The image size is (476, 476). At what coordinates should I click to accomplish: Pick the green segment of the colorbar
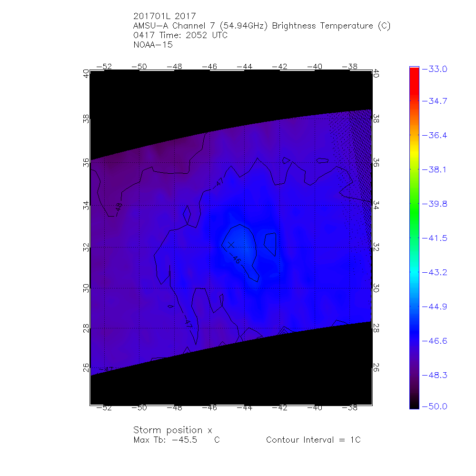414,212
